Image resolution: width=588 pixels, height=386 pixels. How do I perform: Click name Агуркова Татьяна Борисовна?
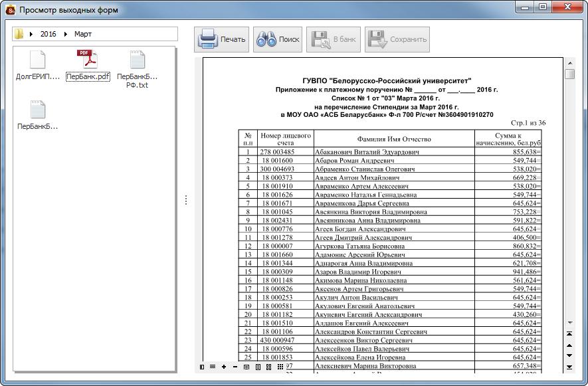pos(359,246)
